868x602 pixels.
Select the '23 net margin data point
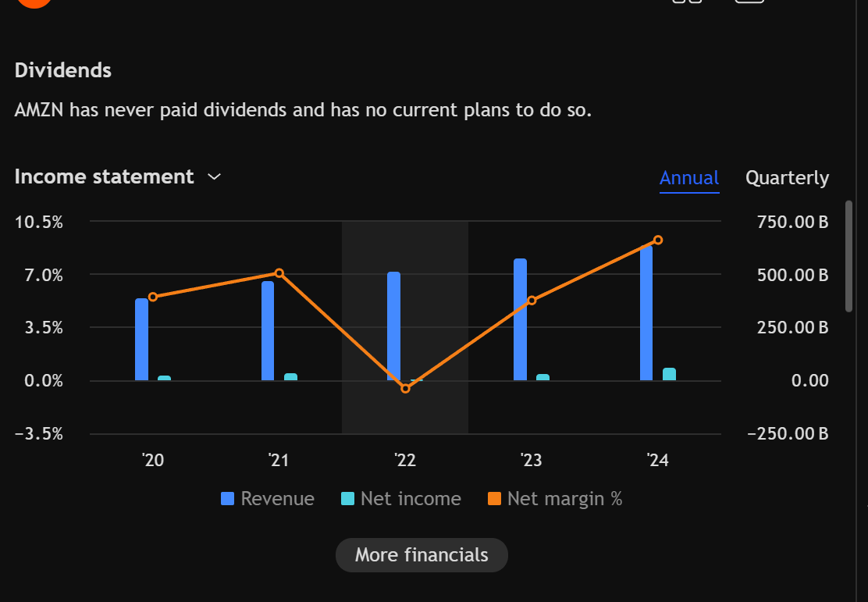coord(532,300)
